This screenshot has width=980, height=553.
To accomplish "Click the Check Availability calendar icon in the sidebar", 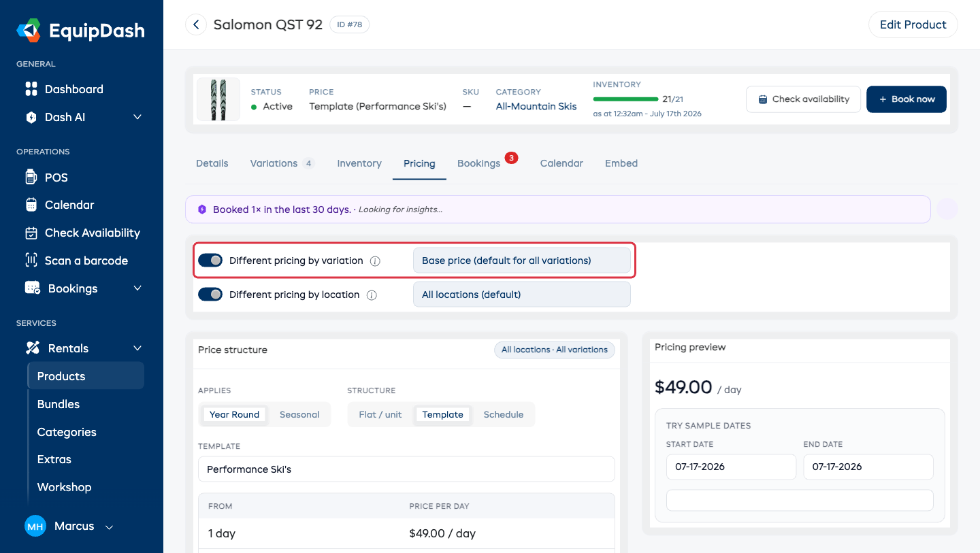I will pos(31,233).
